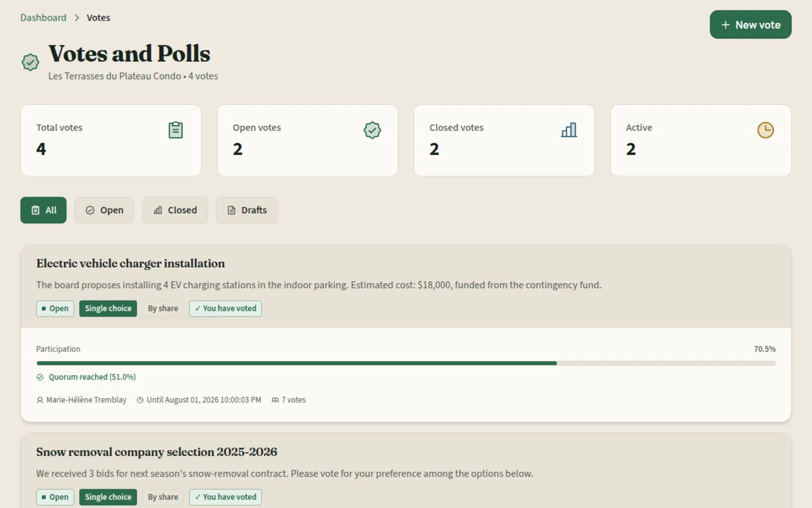This screenshot has width=812, height=508.
Task: Click the breadcrumb chevron after Dashboard
Action: [77, 18]
